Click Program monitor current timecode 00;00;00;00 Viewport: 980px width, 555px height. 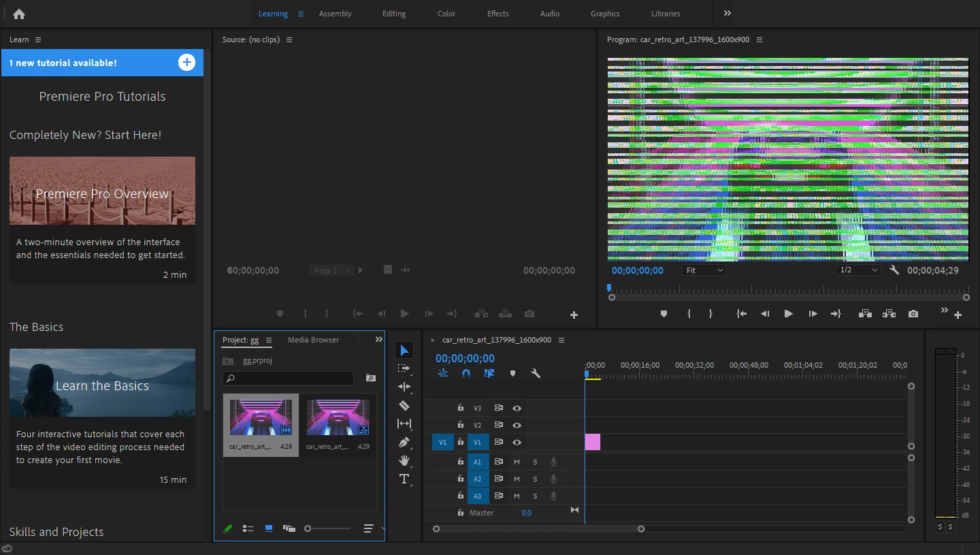(x=638, y=270)
